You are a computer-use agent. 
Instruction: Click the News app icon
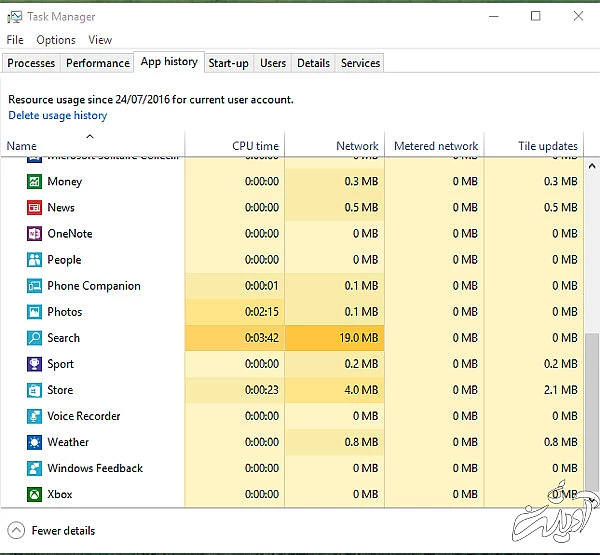tap(35, 208)
